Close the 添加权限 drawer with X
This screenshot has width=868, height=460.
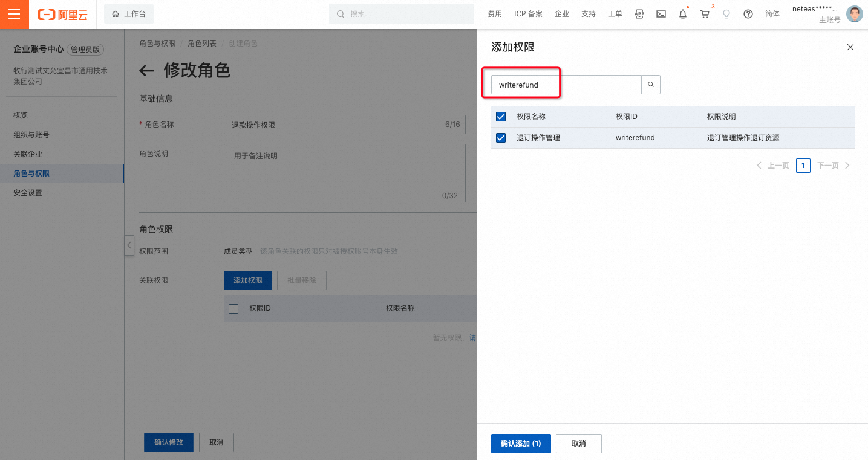coord(850,47)
